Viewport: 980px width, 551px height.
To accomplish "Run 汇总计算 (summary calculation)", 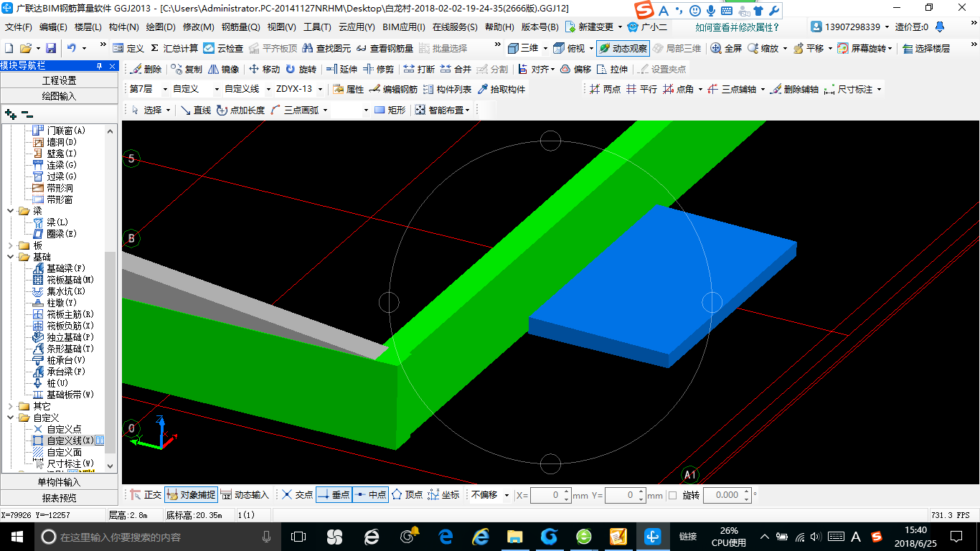I will (x=174, y=48).
